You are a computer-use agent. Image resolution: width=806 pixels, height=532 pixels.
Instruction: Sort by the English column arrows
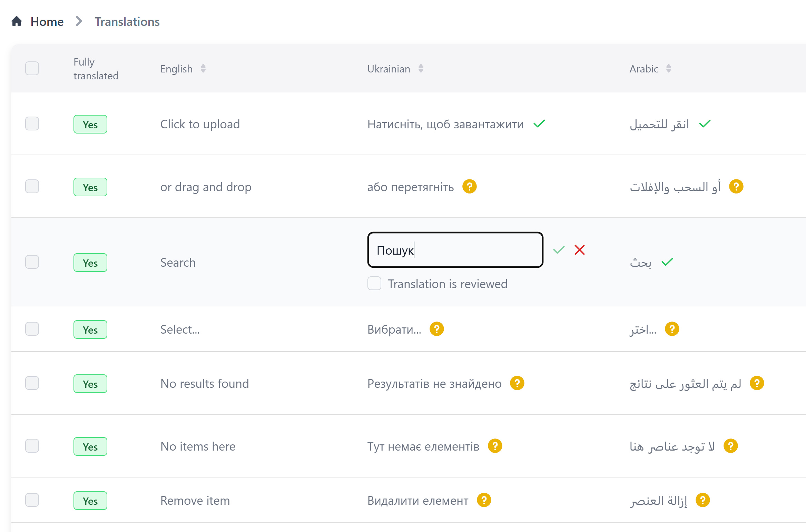(203, 69)
